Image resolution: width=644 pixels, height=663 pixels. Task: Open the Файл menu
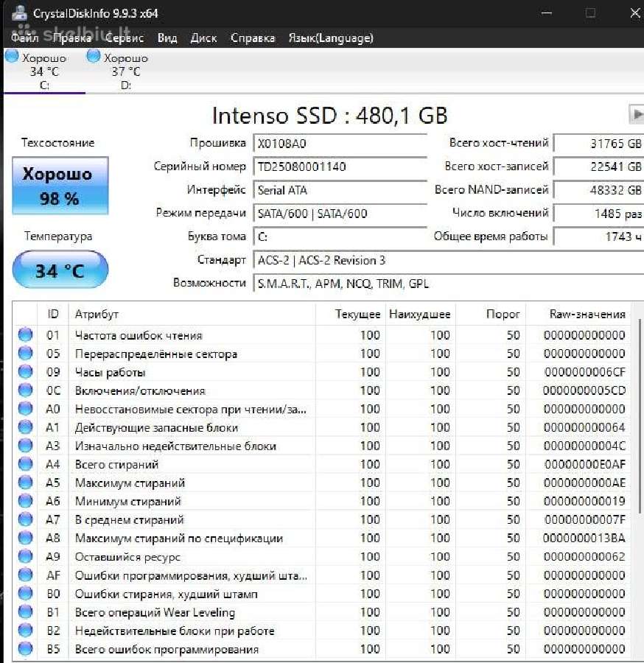pos(24,38)
